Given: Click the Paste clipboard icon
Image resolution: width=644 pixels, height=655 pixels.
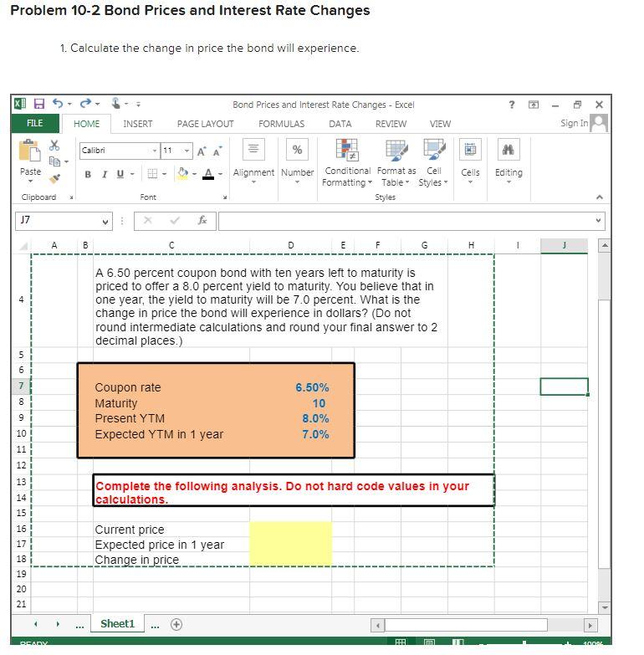Looking at the screenshot, I should tap(29, 151).
